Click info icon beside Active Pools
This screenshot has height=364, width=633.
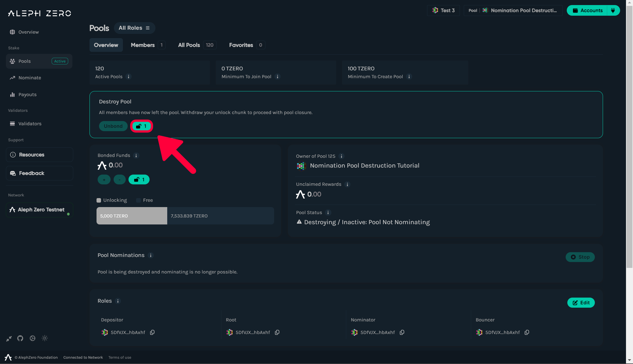[x=129, y=77]
